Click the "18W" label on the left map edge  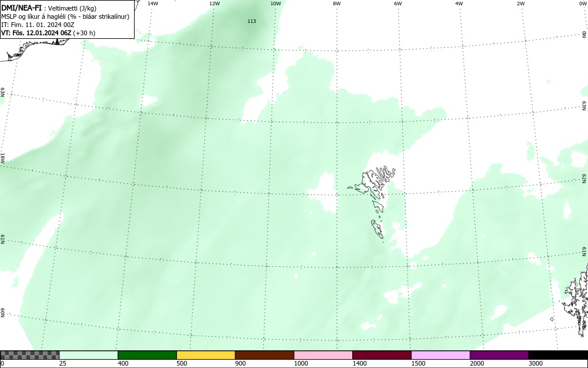2,157
